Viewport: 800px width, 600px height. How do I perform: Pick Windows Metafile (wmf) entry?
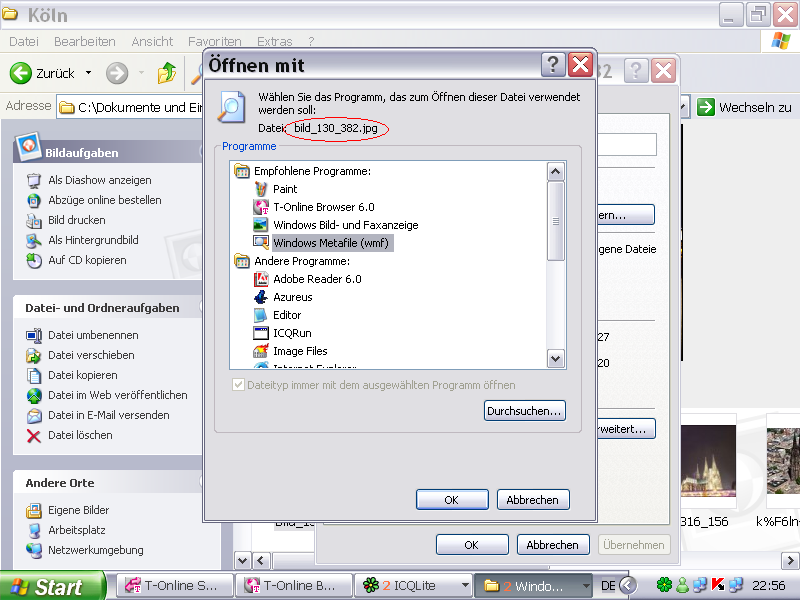tap(331, 243)
